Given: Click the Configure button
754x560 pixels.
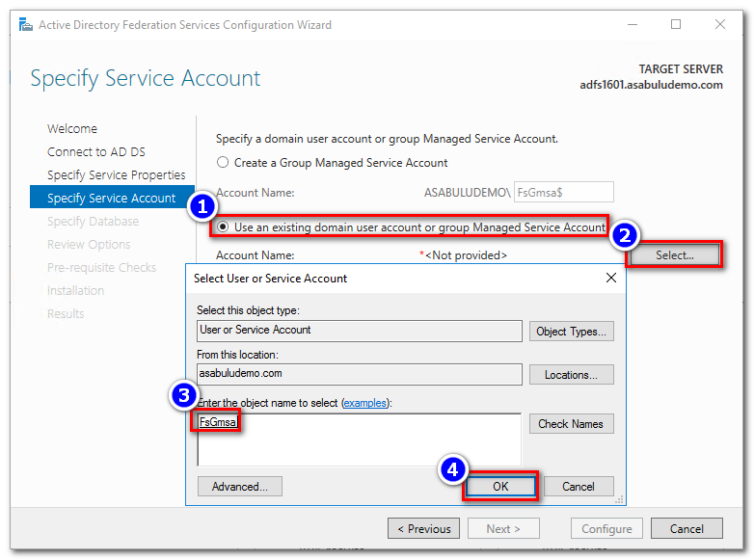Looking at the screenshot, I should [606, 529].
